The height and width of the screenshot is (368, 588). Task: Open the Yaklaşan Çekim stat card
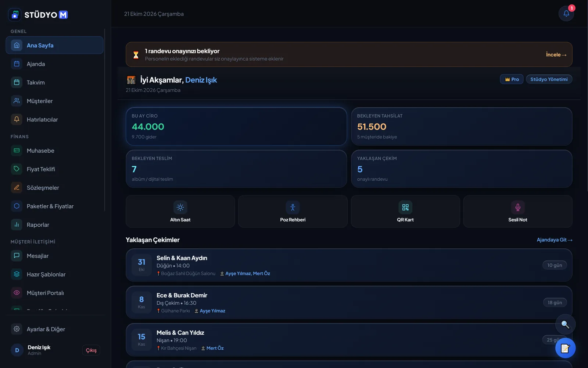462,169
